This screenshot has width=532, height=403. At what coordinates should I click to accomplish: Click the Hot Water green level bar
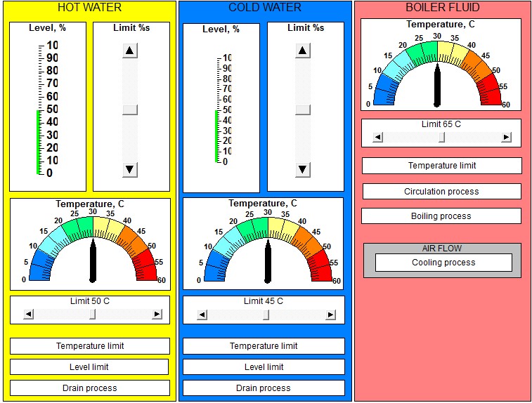pyautogui.click(x=39, y=142)
